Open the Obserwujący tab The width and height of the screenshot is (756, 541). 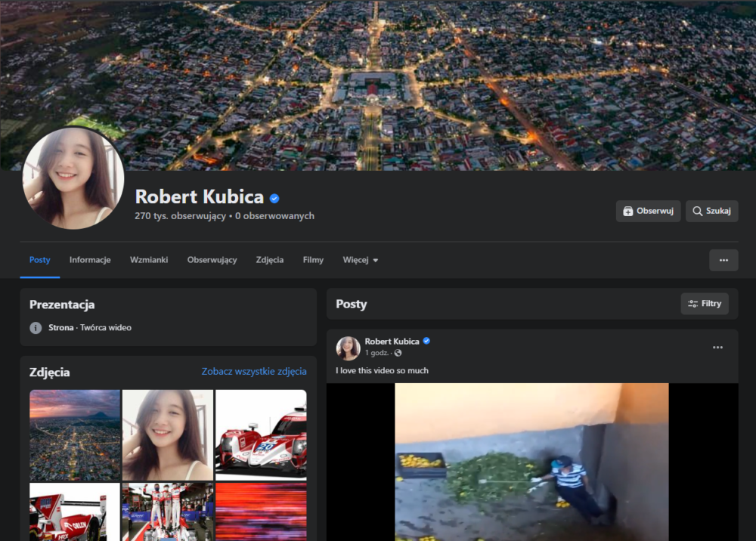pos(212,260)
